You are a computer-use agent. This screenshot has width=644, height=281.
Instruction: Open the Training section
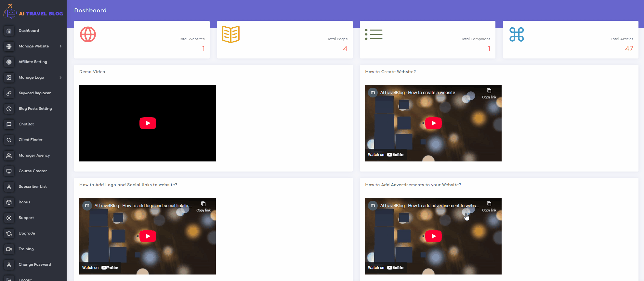26,249
